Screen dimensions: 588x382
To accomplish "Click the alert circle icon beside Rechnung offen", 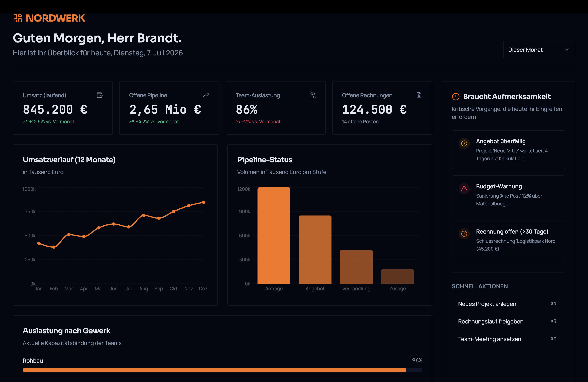I will tap(464, 234).
